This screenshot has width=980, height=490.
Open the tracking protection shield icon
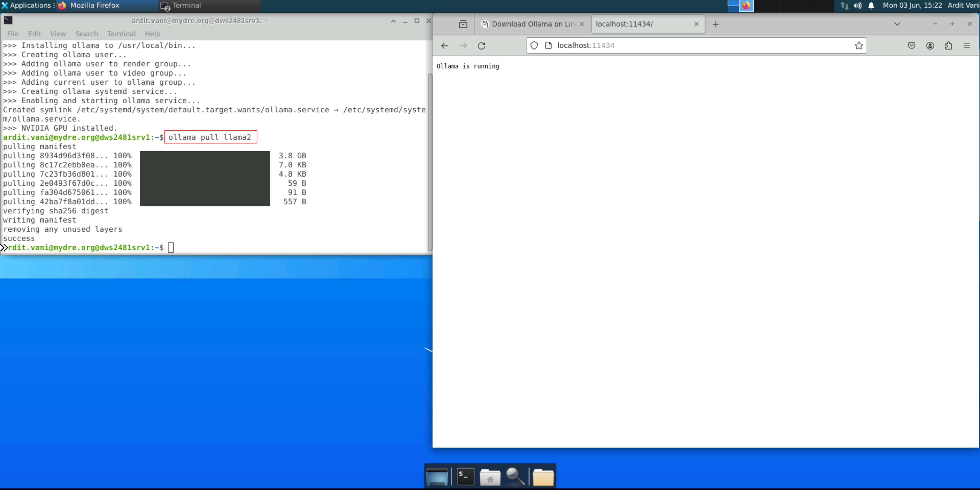(x=534, y=46)
